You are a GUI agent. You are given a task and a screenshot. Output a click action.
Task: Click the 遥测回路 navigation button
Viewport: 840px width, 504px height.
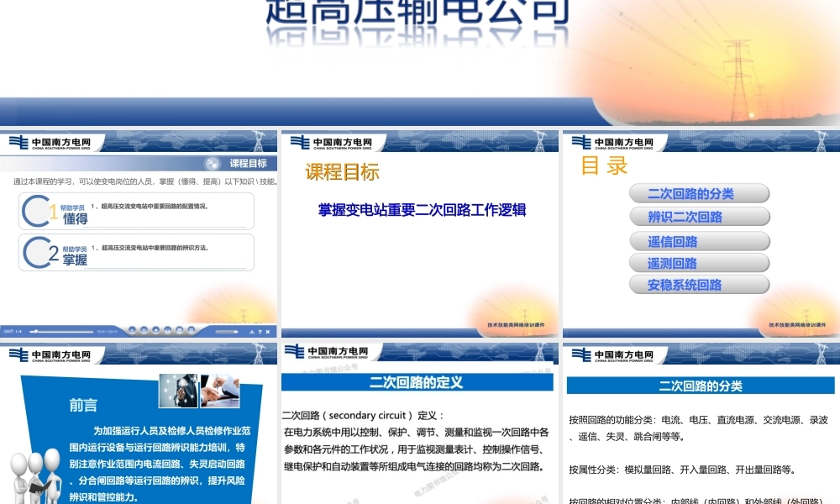tap(700, 262)
